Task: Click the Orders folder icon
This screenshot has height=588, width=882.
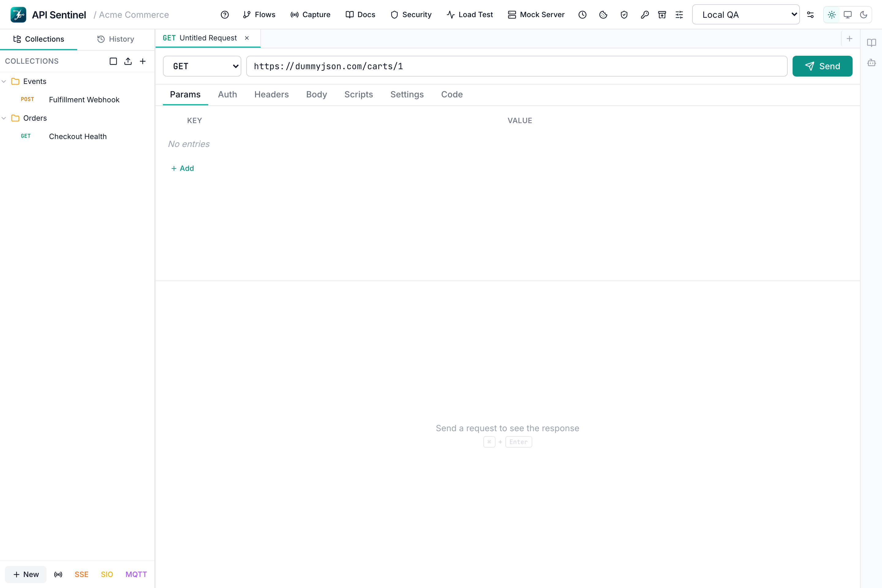Action: (x=15, y=118)
